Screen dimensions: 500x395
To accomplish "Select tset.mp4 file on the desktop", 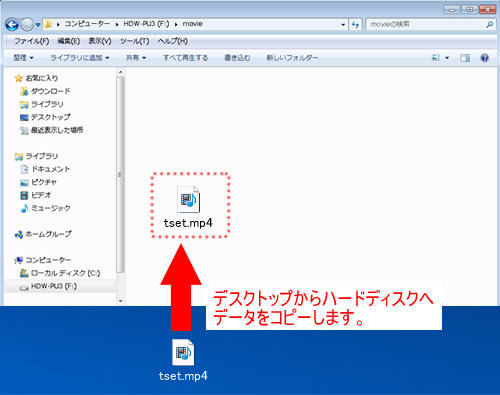I will (x=183, y=360).
